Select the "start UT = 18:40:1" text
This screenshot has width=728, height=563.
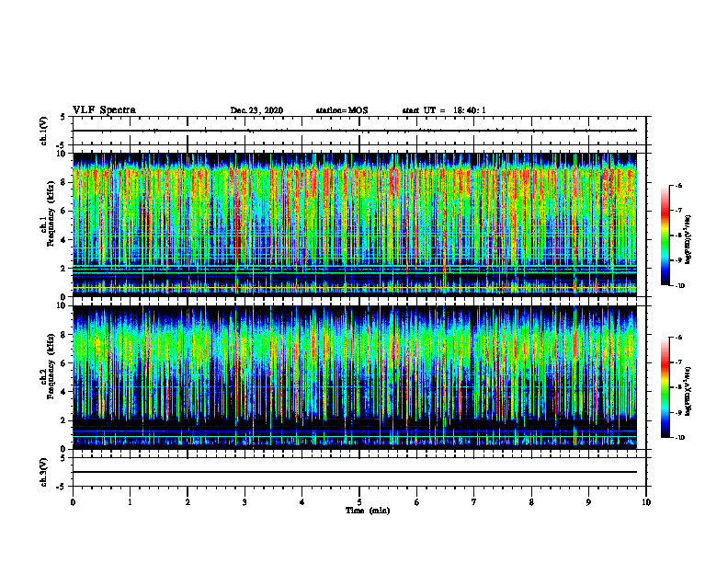pyautogui.click(x=444, y=110)
